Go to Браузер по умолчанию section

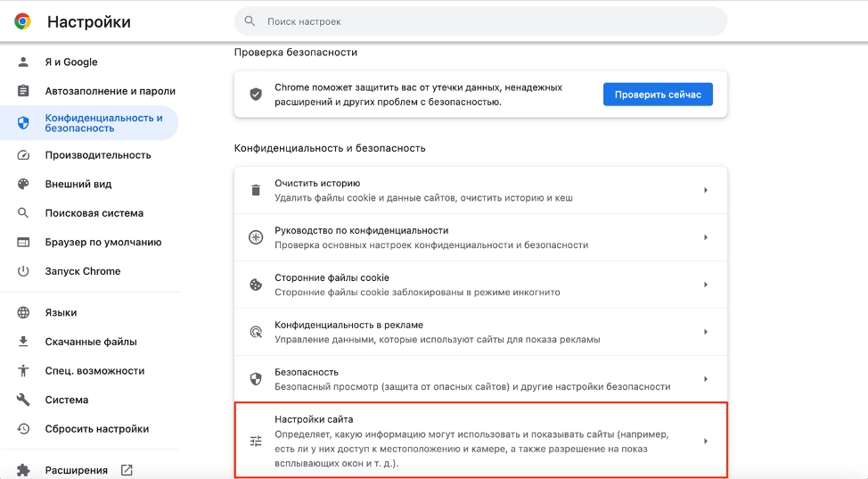[x=102, y=242]
